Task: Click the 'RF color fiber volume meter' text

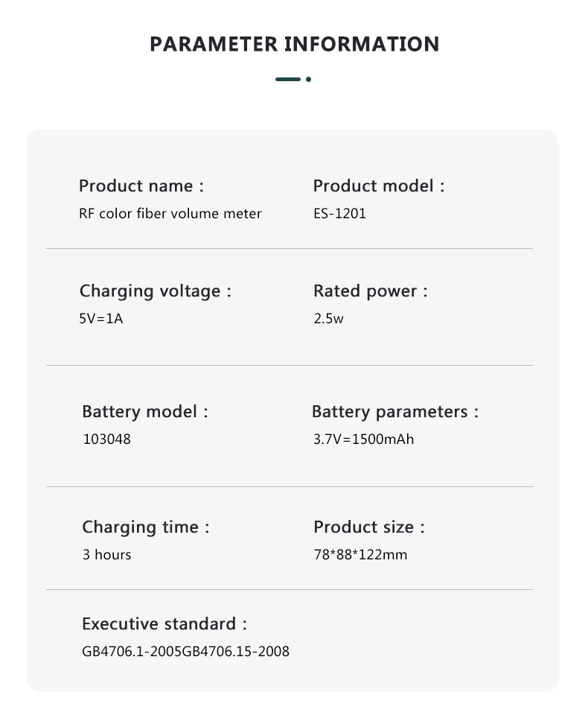Action: click(170, 214)
